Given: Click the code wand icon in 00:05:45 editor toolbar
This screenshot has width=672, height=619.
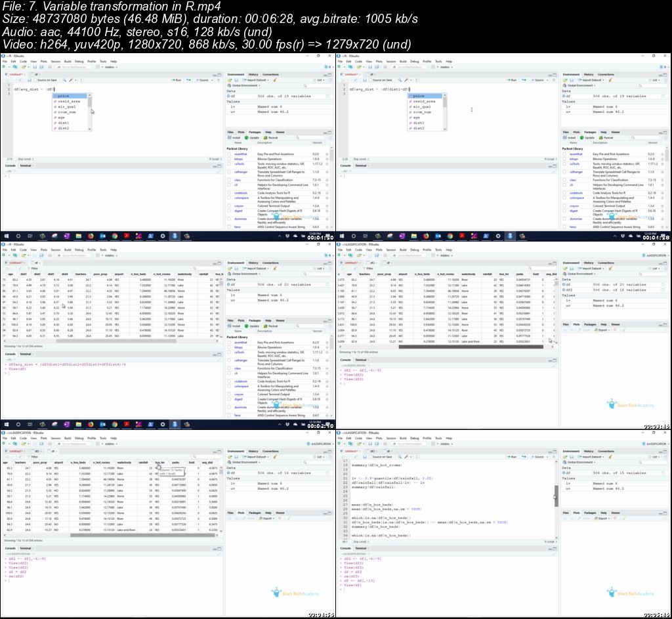Looking at the screenshot, I should pos(406,457).
